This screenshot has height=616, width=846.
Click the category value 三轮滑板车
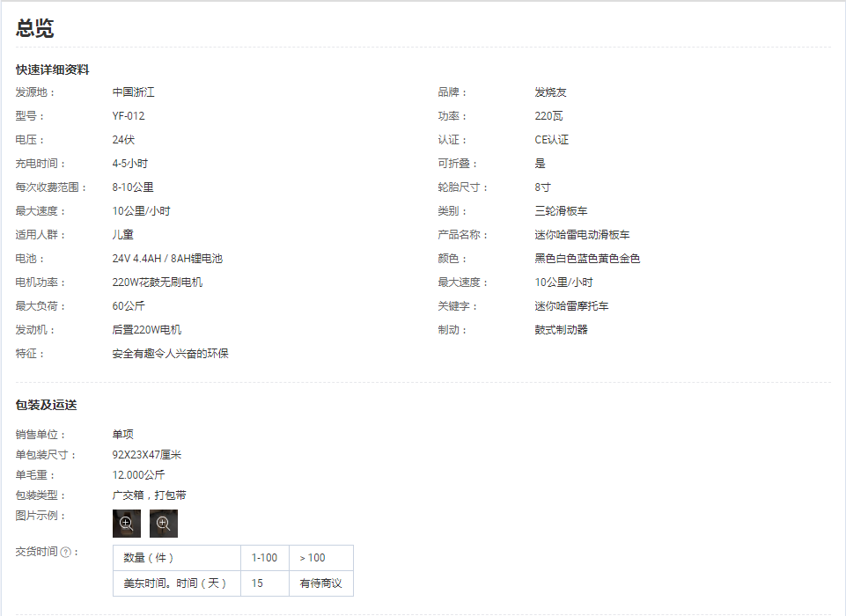(x=561, y=211)
